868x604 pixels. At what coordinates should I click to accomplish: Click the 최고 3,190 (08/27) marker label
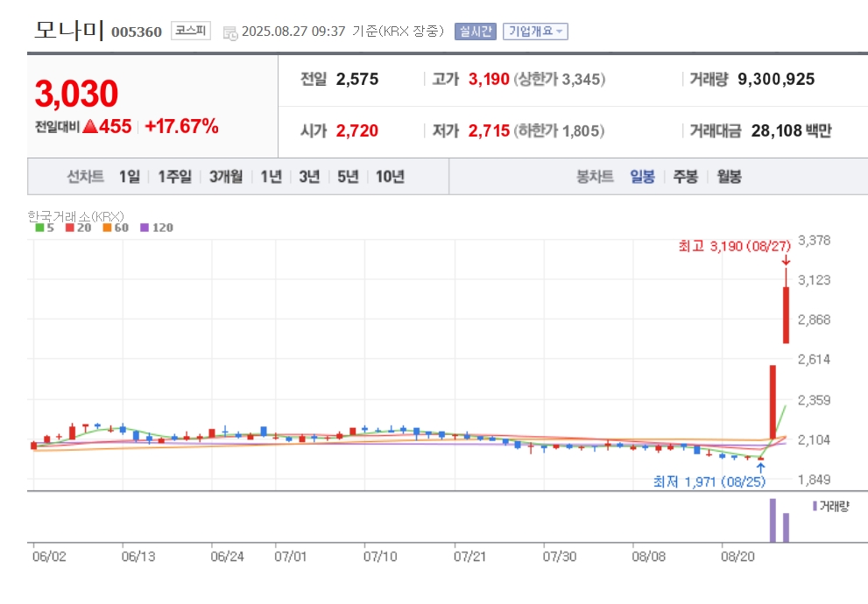coord(735,246)
